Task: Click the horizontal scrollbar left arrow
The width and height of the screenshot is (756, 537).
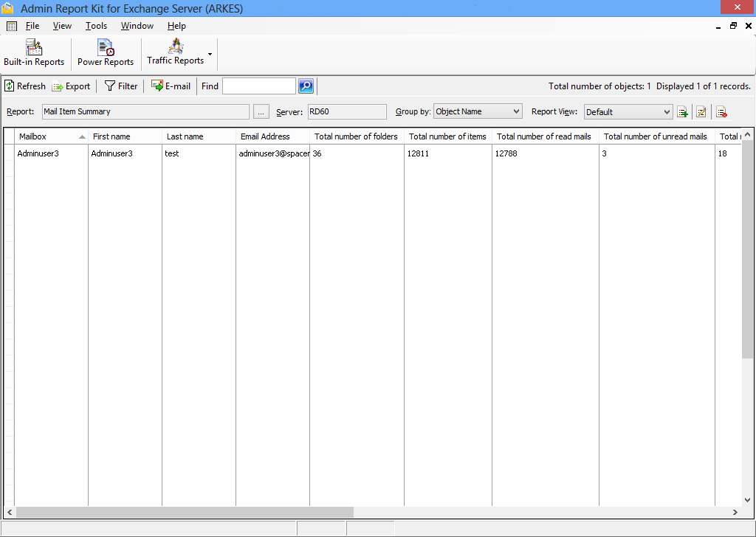Action: 10,512
